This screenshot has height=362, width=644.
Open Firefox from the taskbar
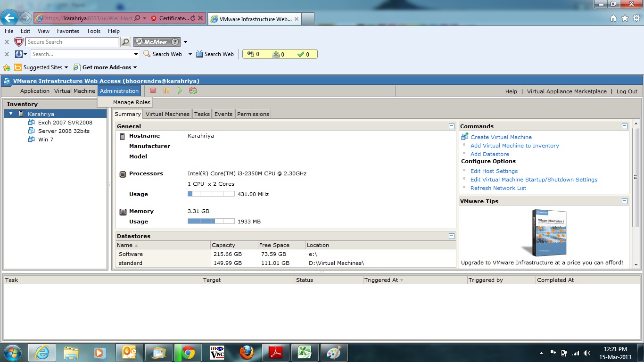(x=247, y=353)
